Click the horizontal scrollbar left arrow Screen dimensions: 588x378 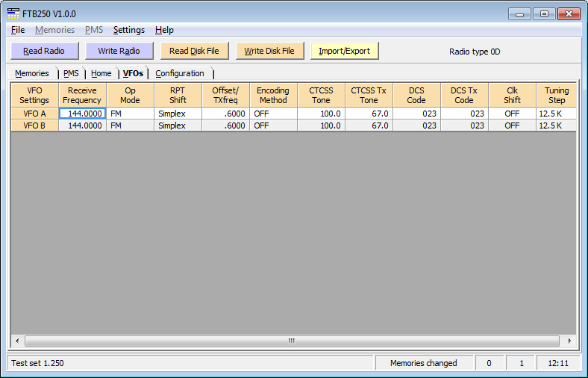tap(16, 341)
